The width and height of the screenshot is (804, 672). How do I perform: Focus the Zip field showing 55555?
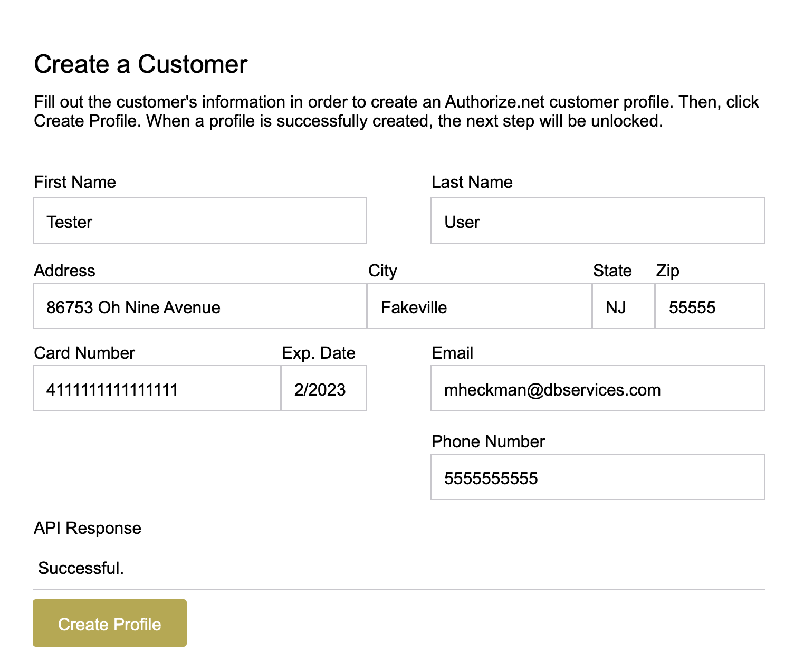(x=710, y=306)
